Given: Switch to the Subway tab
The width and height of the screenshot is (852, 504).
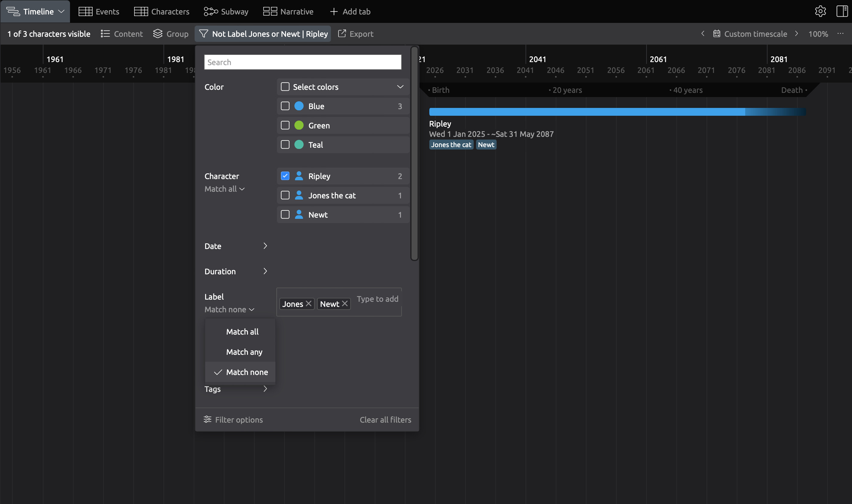Looking at the screenshot, I should (226, 11).
